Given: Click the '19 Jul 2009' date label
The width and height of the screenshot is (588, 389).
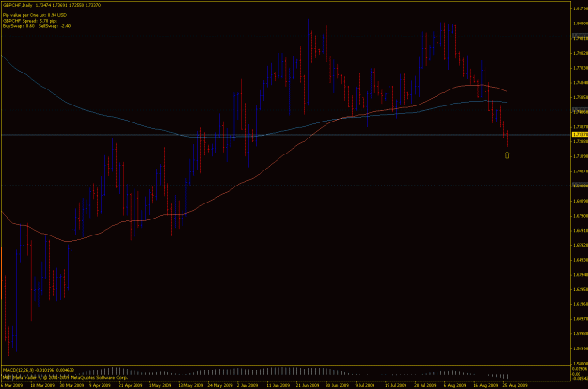Looking at the screenshot, I should [396, 385].
